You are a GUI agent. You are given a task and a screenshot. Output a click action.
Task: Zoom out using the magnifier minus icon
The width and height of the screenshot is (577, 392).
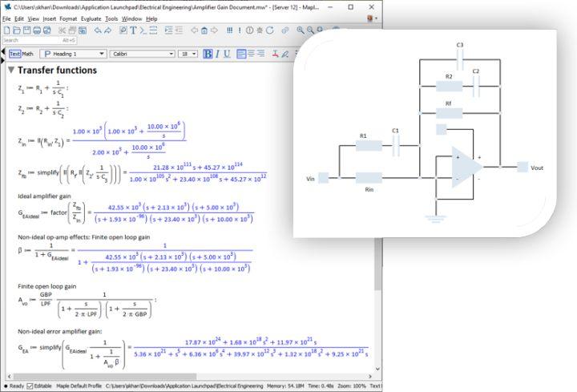[x=311, y=30]
